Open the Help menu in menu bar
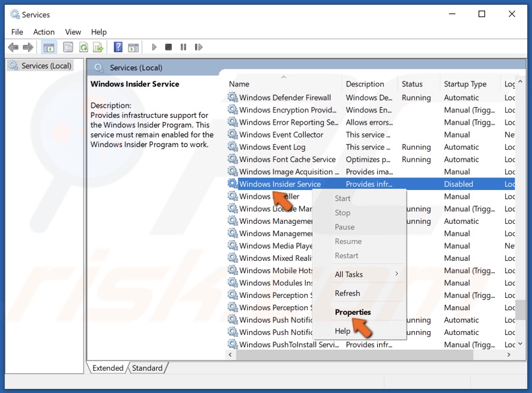The image size is (532, 393). pyautogui.click(x=99, y=32)
